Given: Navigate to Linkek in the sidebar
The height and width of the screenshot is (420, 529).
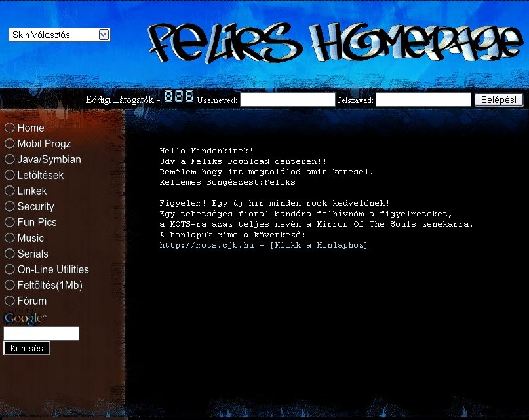Looking at the screenshot, I should click(32, 191).
